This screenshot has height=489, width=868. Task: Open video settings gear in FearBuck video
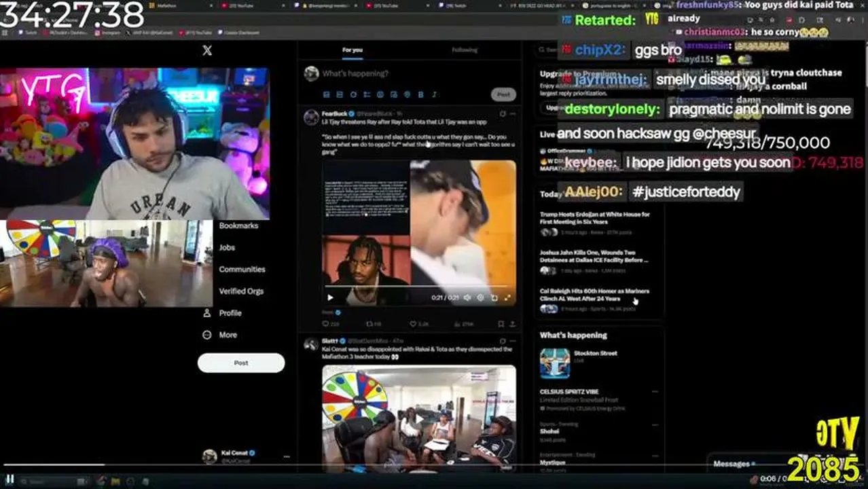coord(480,297)
